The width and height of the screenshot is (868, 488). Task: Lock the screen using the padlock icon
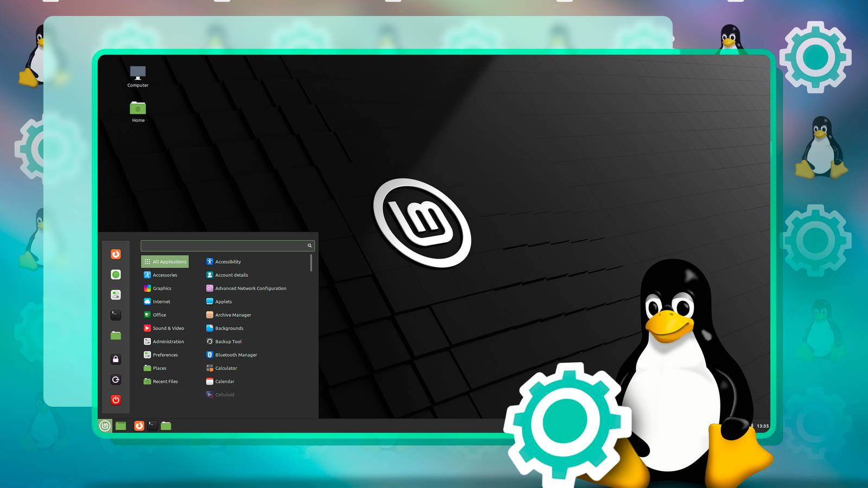click(116, 359)
